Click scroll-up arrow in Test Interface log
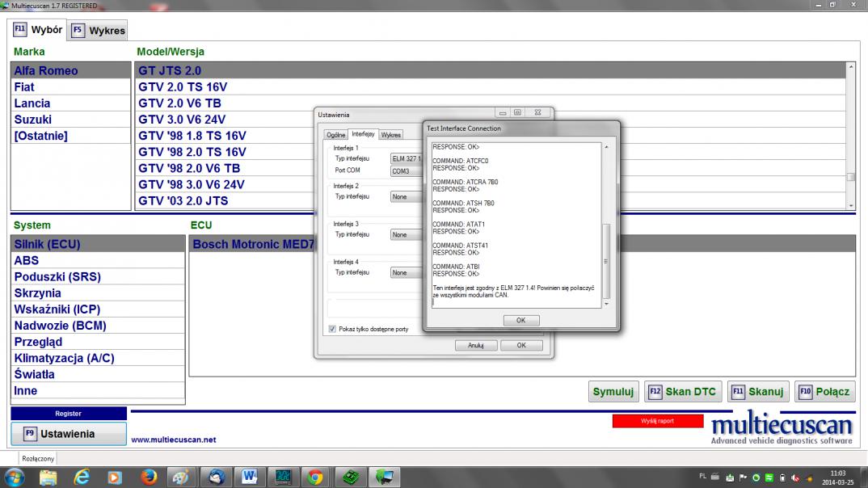The width and height of the screenshot is (868, 488). [x=606, y=147]
